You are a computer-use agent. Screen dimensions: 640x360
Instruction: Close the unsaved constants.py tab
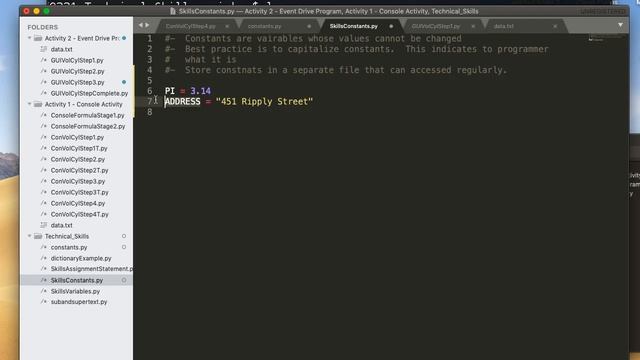pos(309,27)
